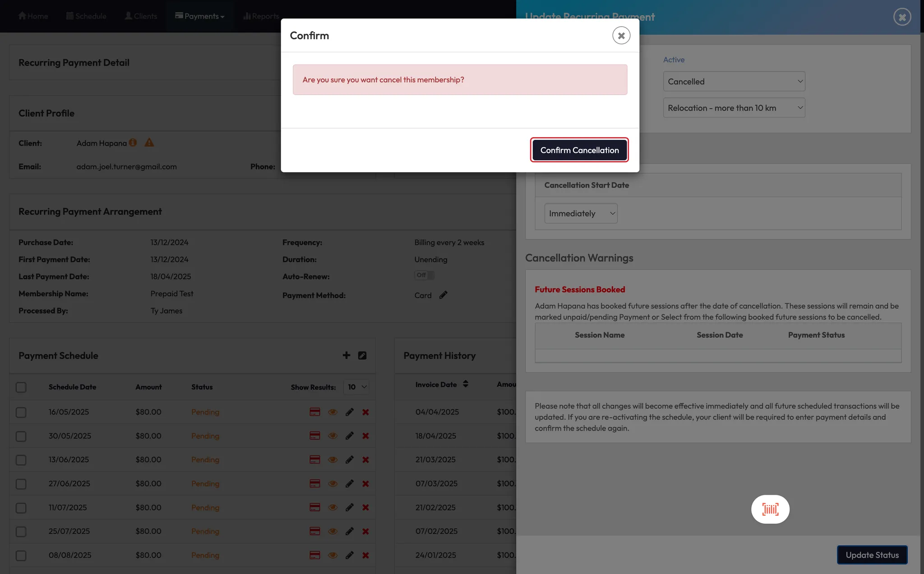Open Immediately cancellation start date dropdown
This screenshot has height=574, width=924.
click(x=581, y=213)
